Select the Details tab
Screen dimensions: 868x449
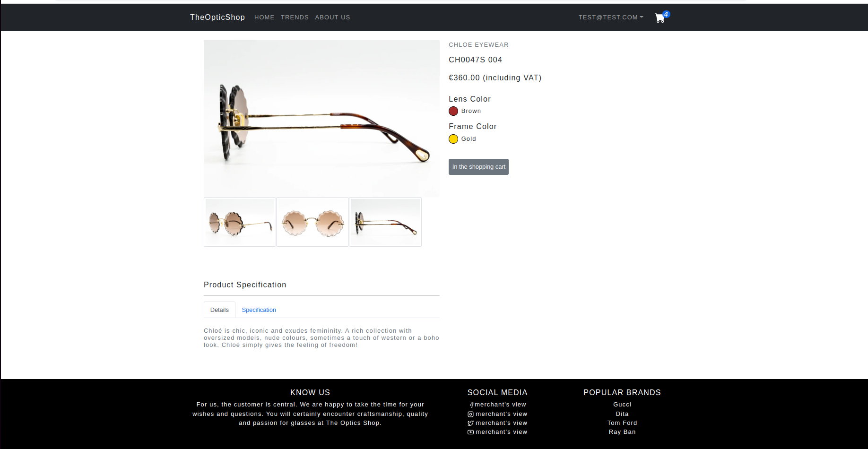[219, 310]
